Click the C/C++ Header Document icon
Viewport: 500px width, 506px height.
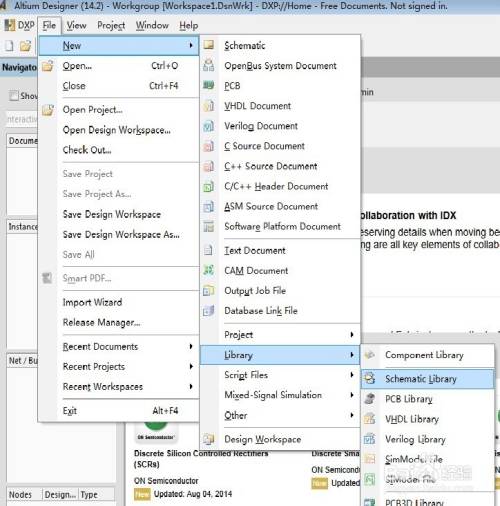coord(209,186)
